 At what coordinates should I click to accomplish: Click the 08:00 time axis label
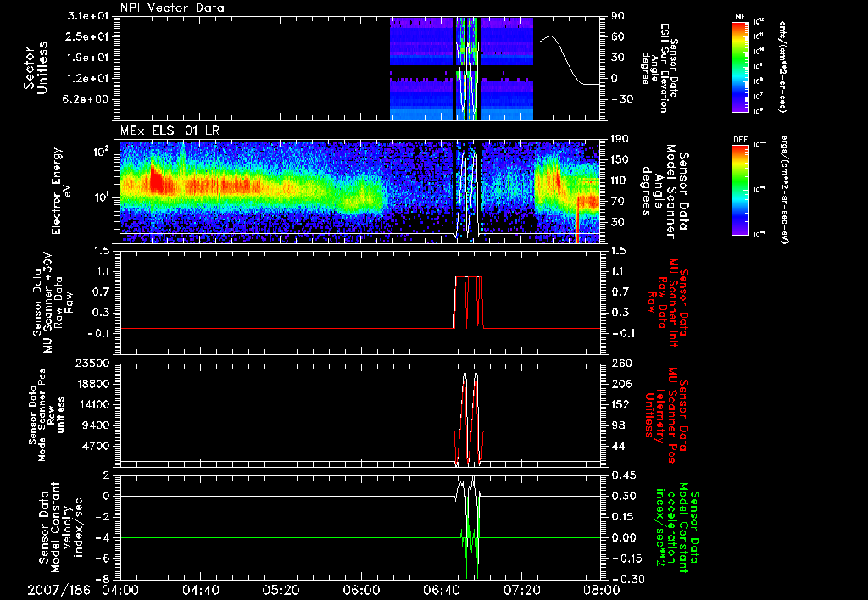pyautogui.click(x=602, y=590)
